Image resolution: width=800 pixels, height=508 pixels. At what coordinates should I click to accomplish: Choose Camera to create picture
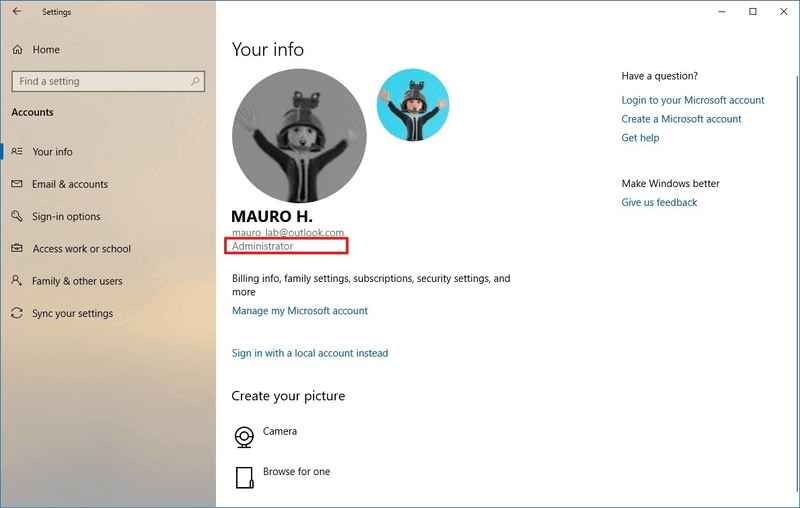(280, 431)
